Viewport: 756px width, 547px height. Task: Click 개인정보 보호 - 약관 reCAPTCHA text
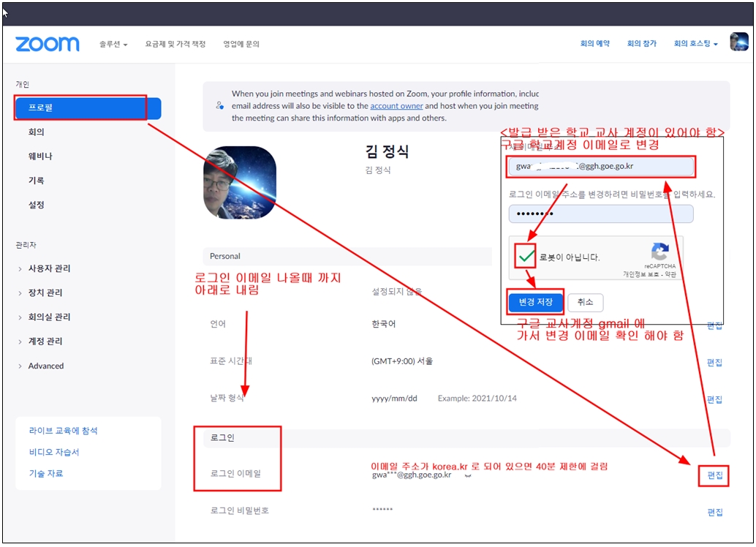(x=649, y=274)
